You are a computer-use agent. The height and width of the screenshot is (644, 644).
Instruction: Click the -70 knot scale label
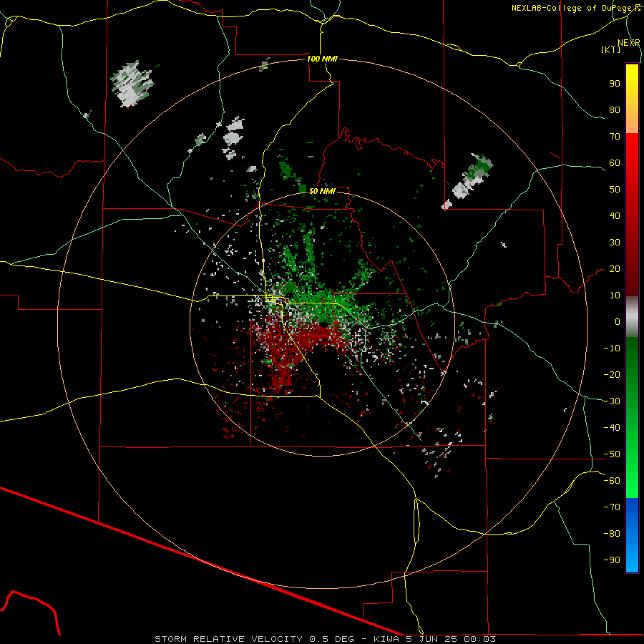(612, 507)
